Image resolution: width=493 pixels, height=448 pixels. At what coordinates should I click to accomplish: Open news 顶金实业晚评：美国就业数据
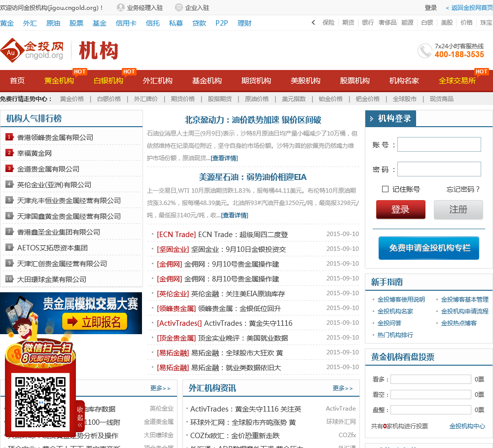click(x=243, y=338)
